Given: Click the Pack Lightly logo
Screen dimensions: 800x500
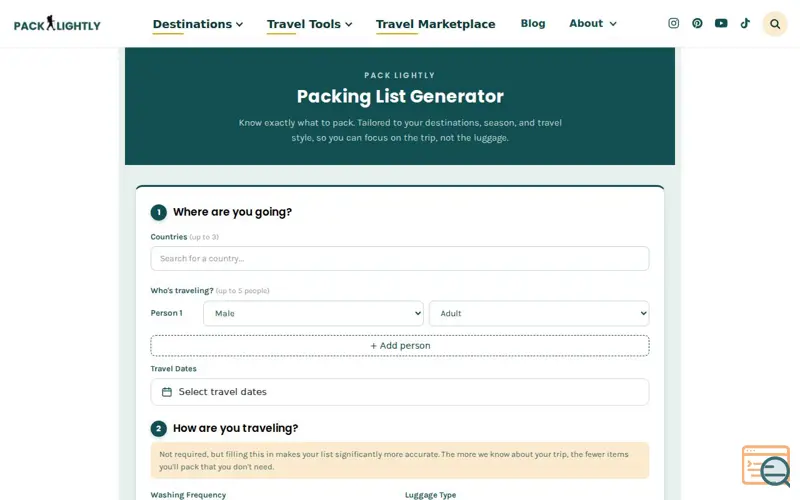Looking at the screenshot, I should point(57,23).
